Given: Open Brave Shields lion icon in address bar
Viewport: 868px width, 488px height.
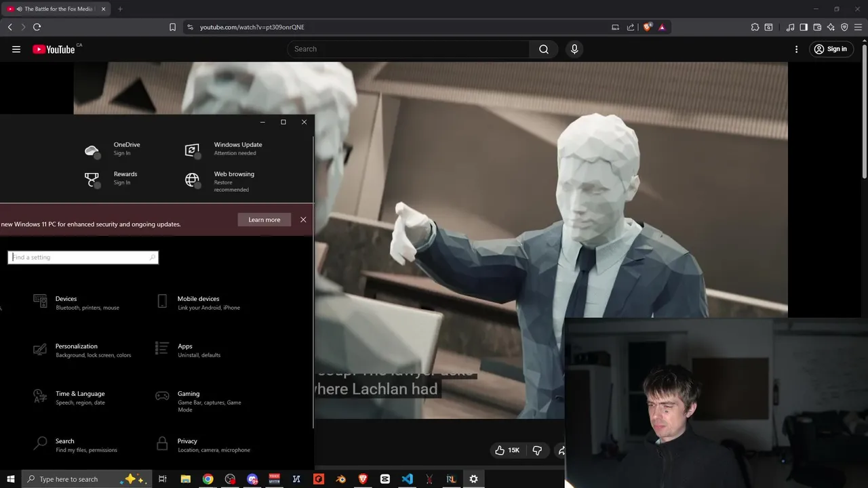Looking at the screenshot, I should coord(647,27).
